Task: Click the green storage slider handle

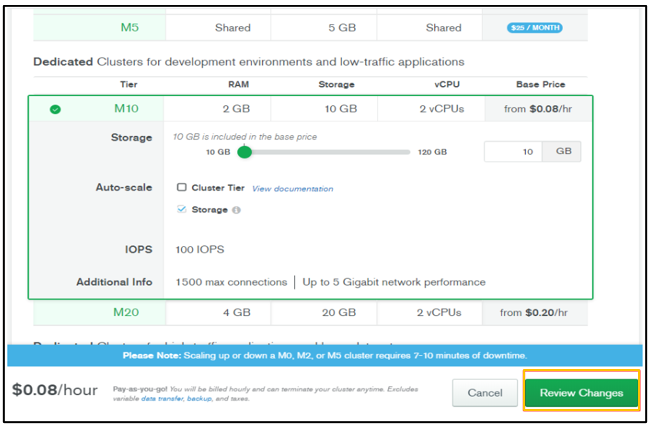Action: point(244,152)
